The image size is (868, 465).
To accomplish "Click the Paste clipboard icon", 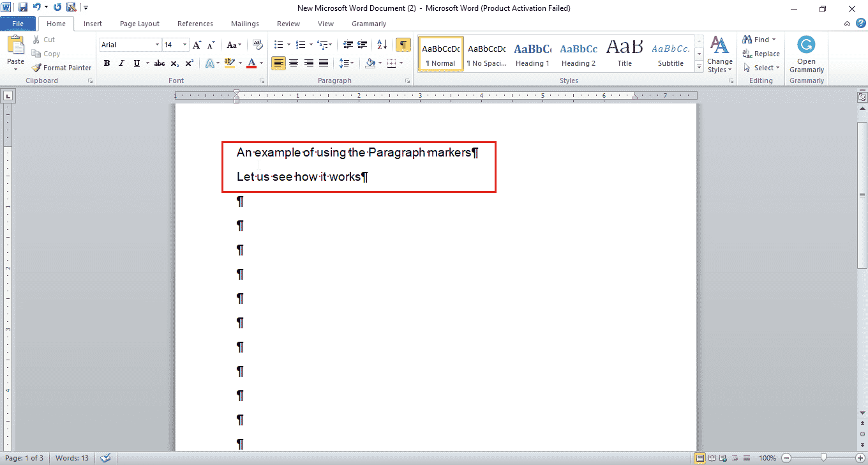I will pos(15,45).
